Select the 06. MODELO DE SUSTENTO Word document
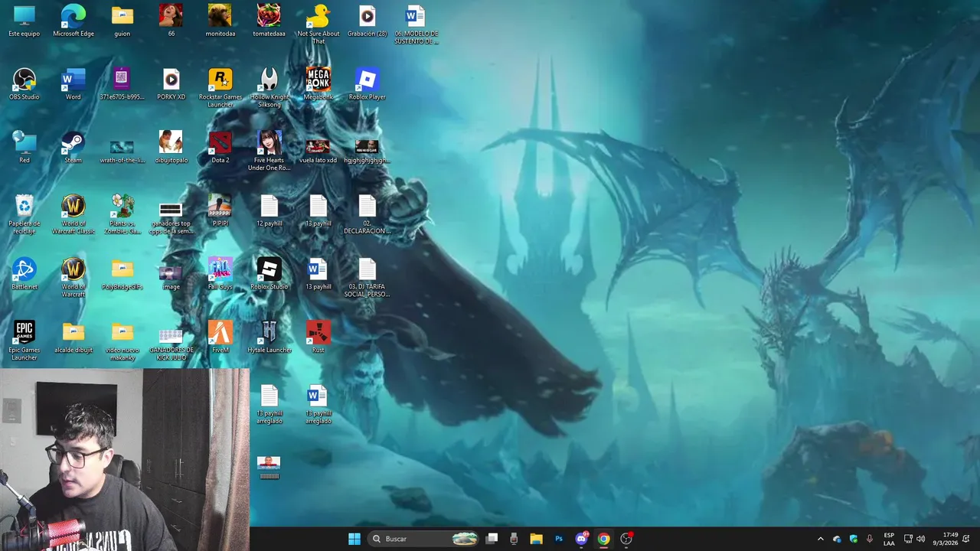The width and height of the screenshot is (980, 551). [416, 24]
